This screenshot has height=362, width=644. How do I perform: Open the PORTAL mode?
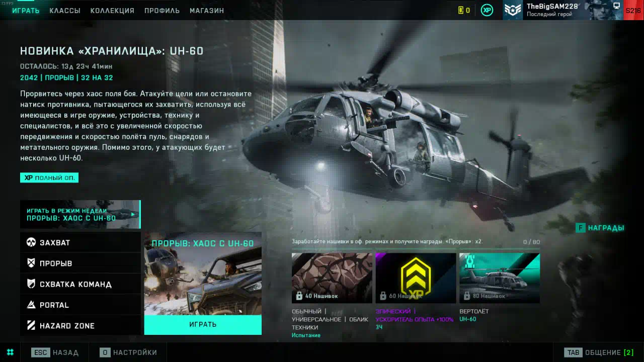(x=80, y=305)
